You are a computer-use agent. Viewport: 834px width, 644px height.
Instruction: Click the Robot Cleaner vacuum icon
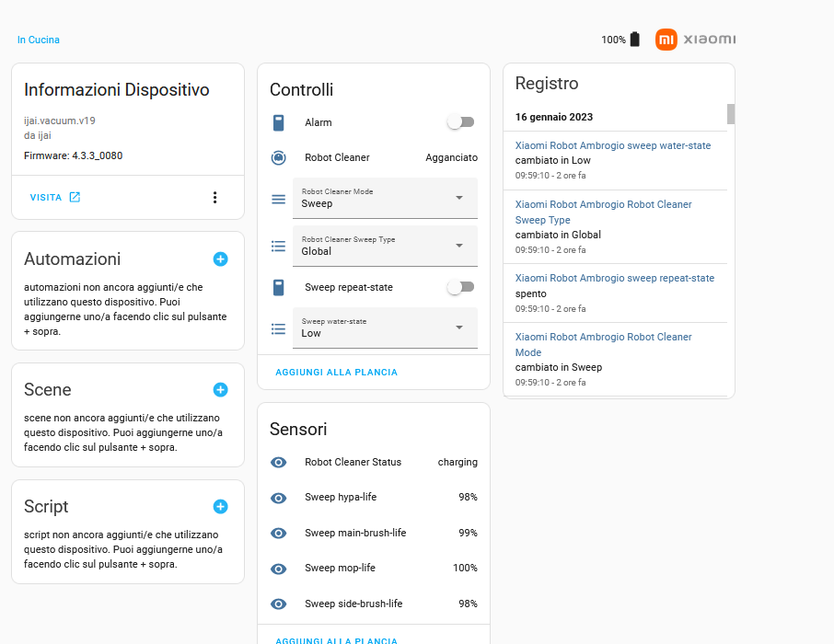coord(278,158)
